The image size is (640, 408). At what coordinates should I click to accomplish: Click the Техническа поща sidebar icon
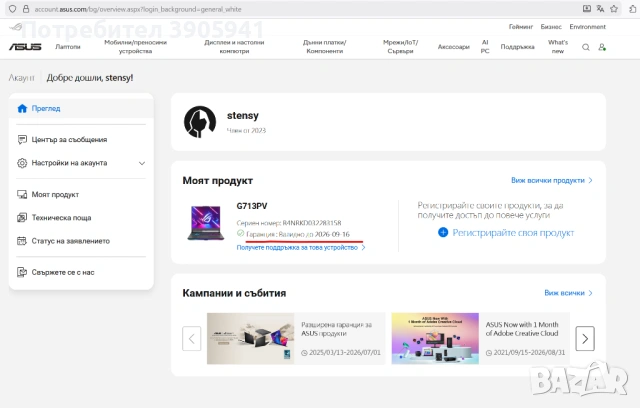[23, 217]
